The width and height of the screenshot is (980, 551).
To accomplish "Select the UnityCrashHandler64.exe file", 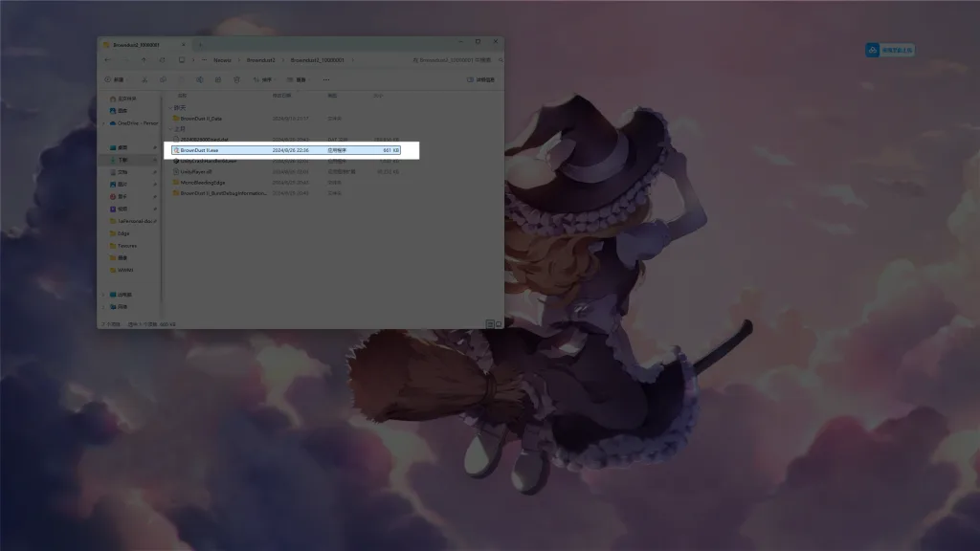I will point(208,161).
